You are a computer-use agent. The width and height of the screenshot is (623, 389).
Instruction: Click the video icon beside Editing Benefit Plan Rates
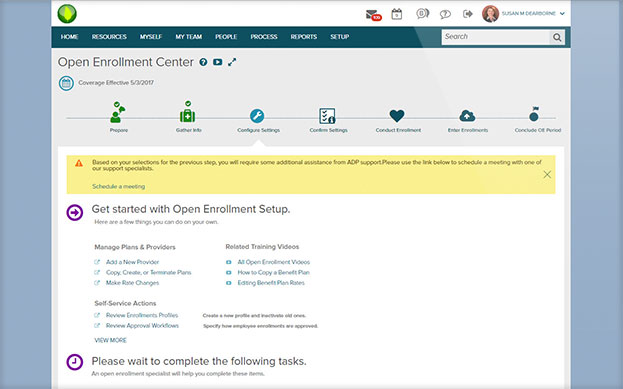228,283
